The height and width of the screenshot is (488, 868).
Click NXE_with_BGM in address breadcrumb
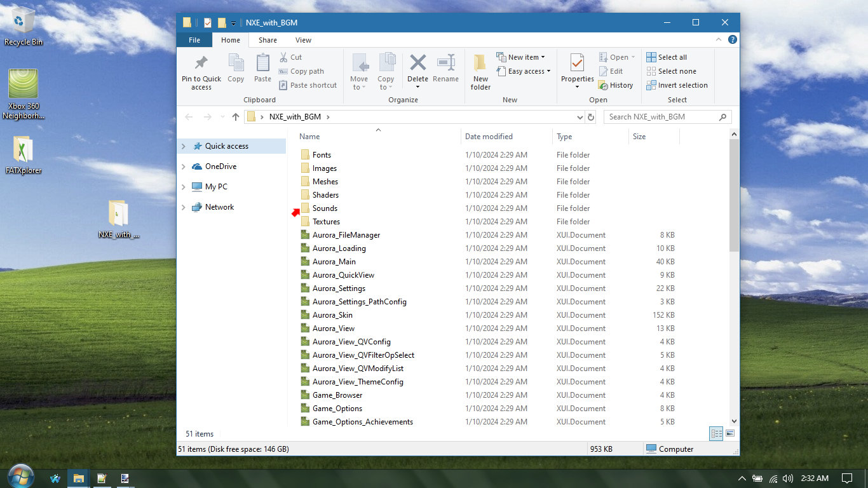tap(295, 117)
